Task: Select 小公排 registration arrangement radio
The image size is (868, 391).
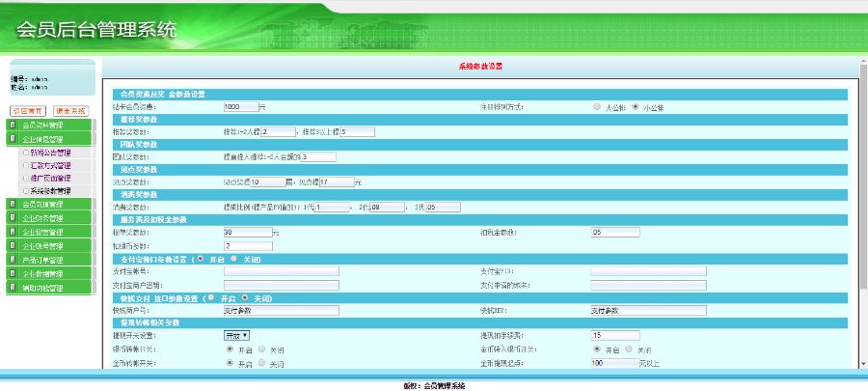Action: pyautogui.click(x=635, y=106)
